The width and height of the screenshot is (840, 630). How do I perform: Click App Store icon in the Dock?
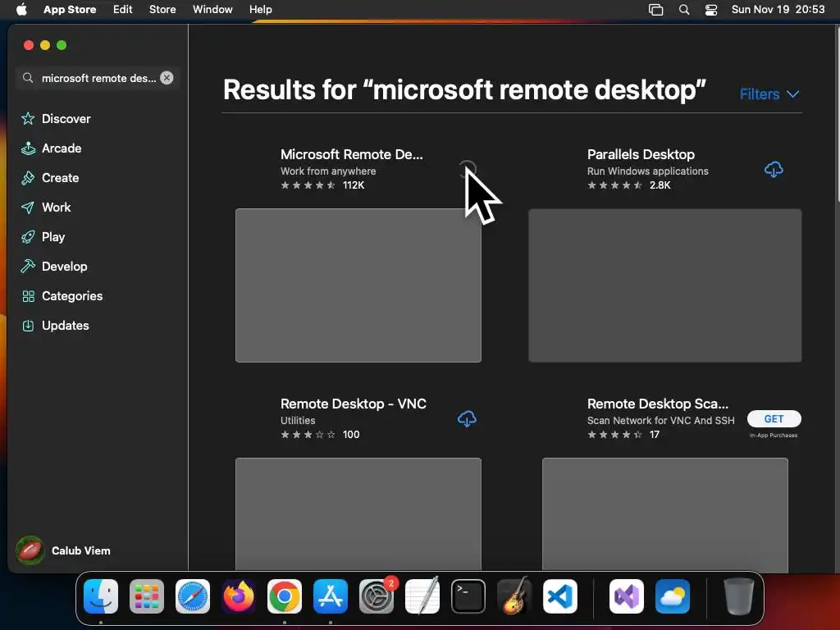tap(331, 596)
